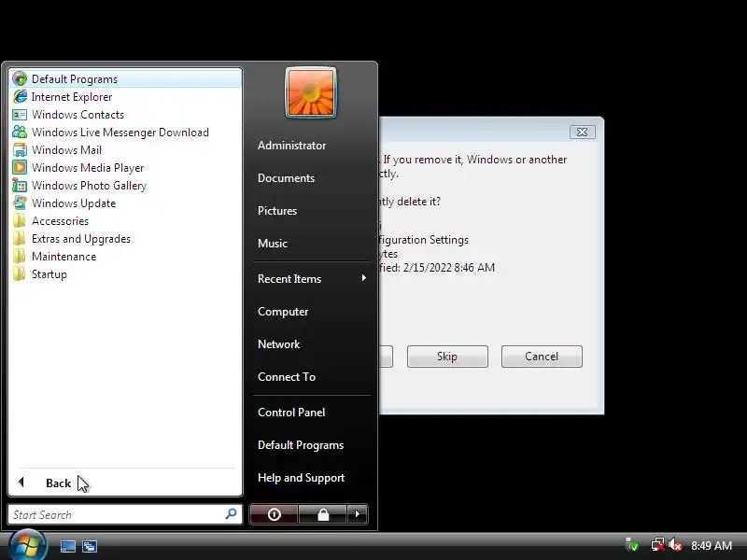Click Skip in the delete dialog
The width and height of the screenshot is (747, 560).
tap(447, 357)
